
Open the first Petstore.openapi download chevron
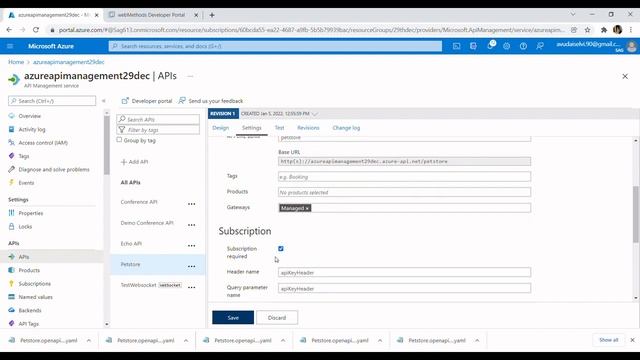click(89, 340)
